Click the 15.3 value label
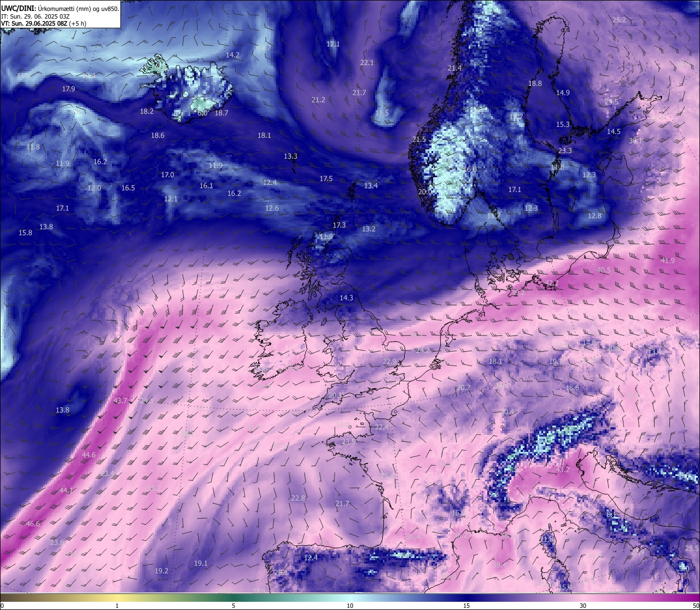The width and height of the screenshot is (700, 610). pos(563,125)
